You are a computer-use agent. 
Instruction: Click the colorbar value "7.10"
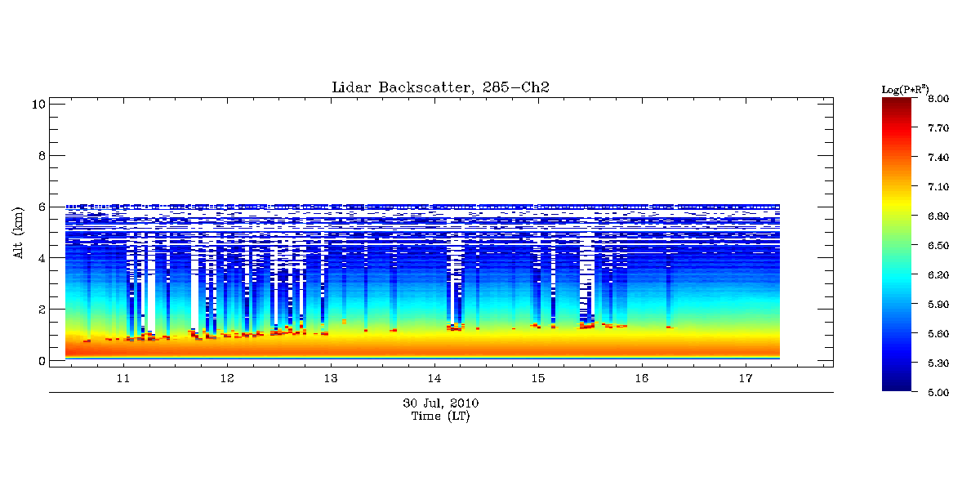tap(939, 187)
